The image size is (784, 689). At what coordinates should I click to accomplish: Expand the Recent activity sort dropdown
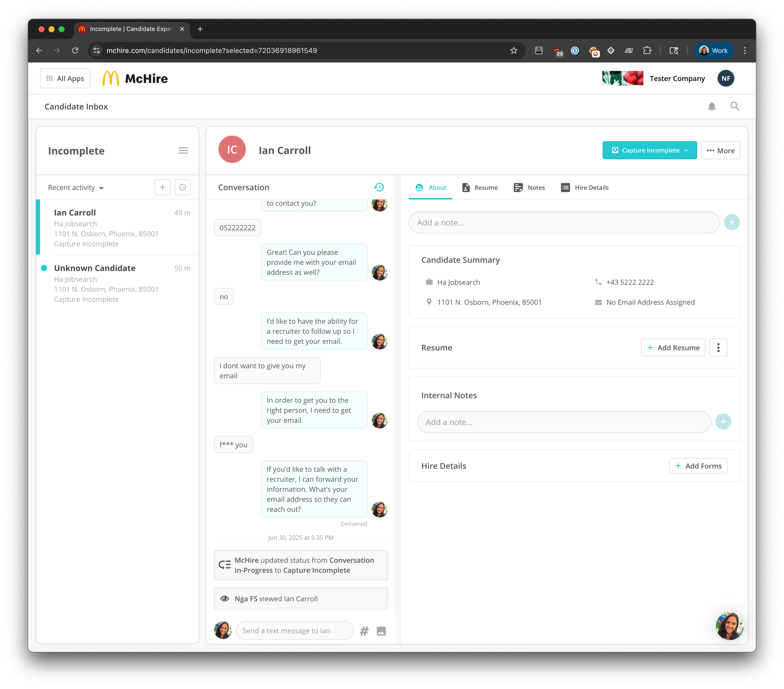click(x=76, y=188)
